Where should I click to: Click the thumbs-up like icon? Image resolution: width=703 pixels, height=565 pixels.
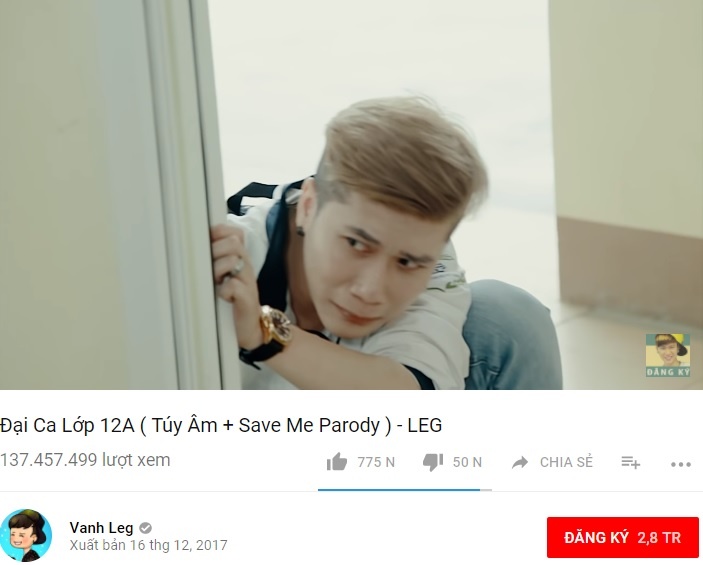coord(337,462)
